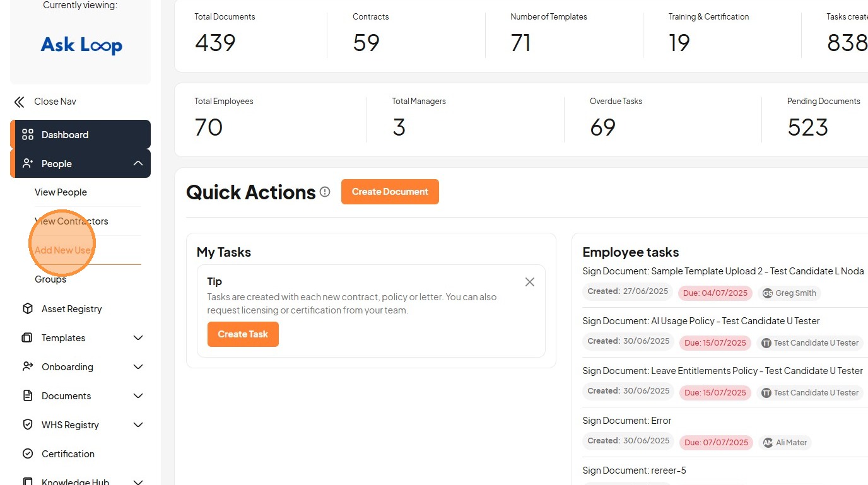
Task: Click the WHS Registry shield icon
Action: 28,424
